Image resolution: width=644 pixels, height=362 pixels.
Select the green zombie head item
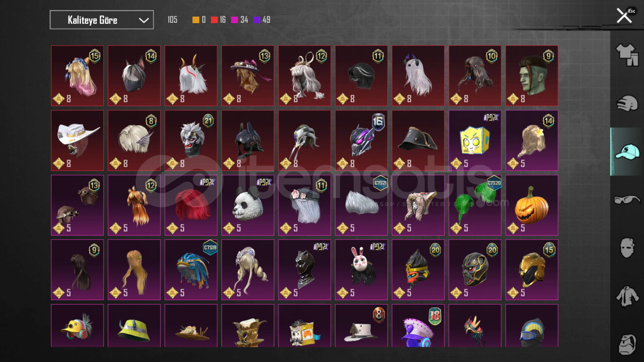[532, 76]
